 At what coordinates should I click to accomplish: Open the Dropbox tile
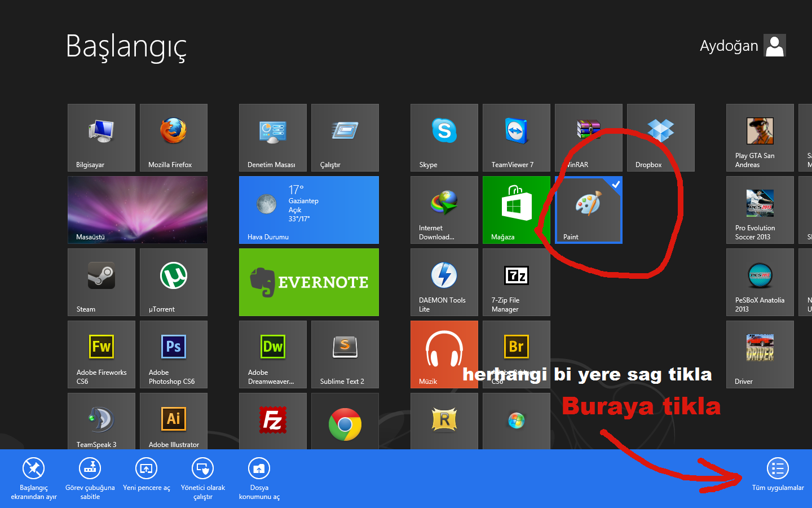[x=661, y=138]
